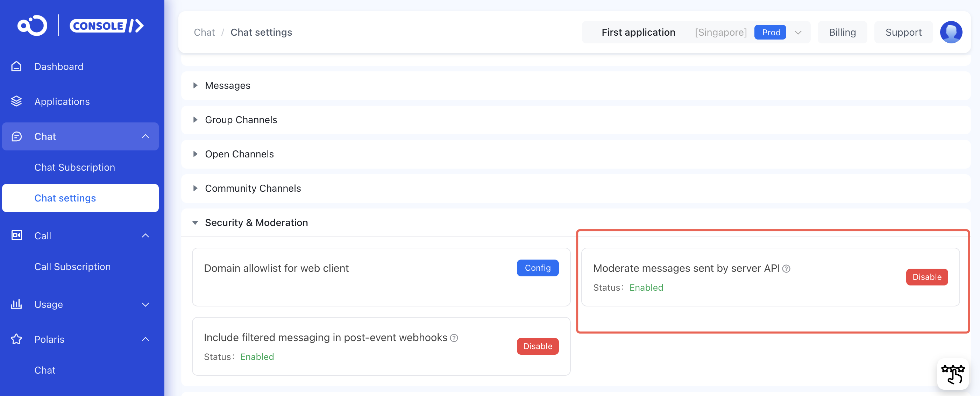The height and width of the screenshot is (396, 980).
Task: Disable Moderate messages sent by server API
Action: click(926, 277)
